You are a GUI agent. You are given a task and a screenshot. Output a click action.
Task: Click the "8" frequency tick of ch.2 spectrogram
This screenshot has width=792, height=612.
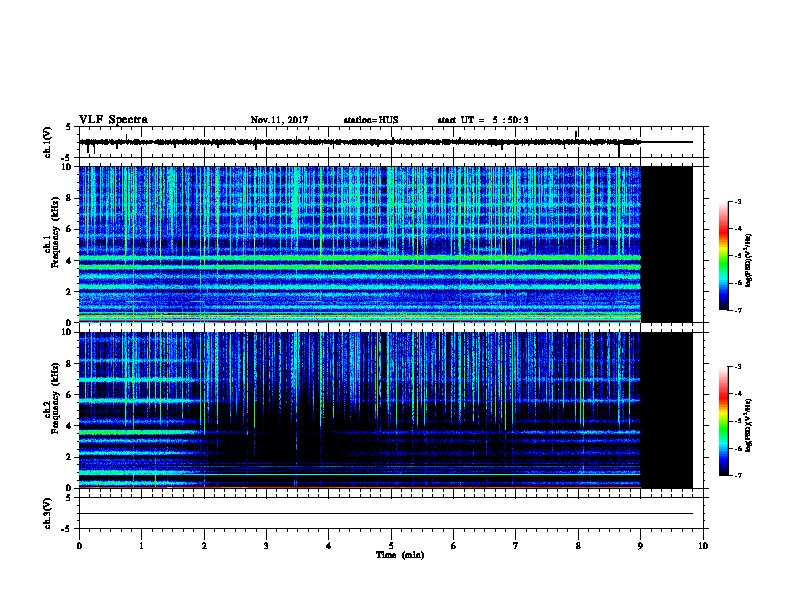point(70,364)
